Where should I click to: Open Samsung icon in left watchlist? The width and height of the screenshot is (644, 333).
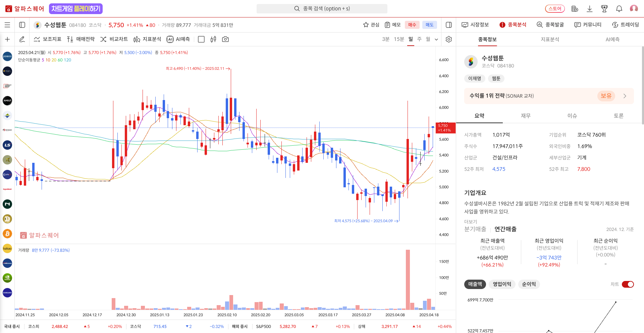[x=7, y=293]
